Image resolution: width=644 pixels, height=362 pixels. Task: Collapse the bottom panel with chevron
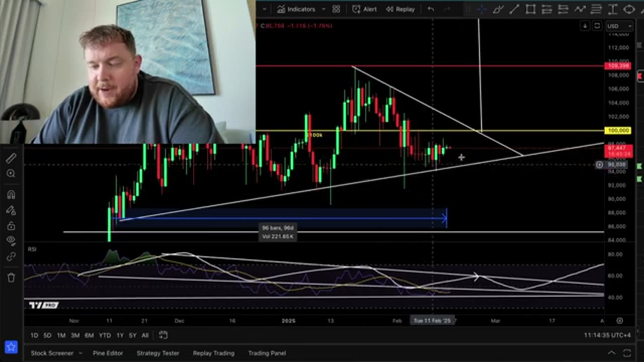pos(611,353)
